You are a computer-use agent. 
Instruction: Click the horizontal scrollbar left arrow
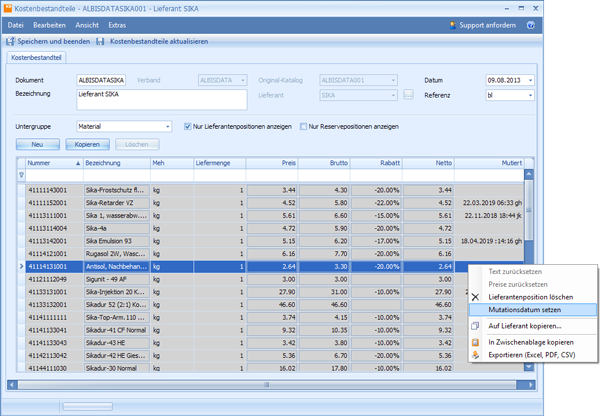tap(12, 385)
